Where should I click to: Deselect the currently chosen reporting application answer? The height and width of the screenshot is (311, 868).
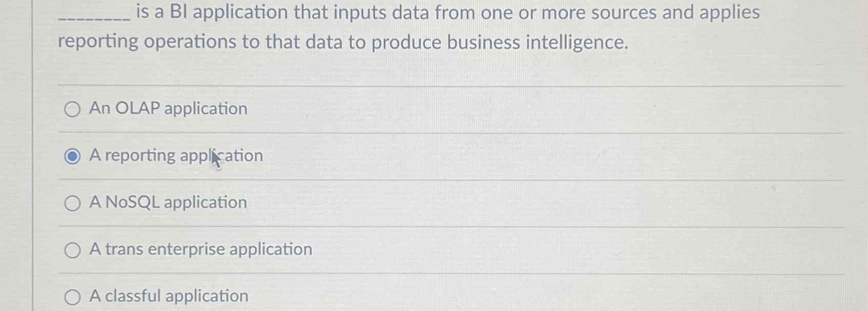click(x=72, y=155)
